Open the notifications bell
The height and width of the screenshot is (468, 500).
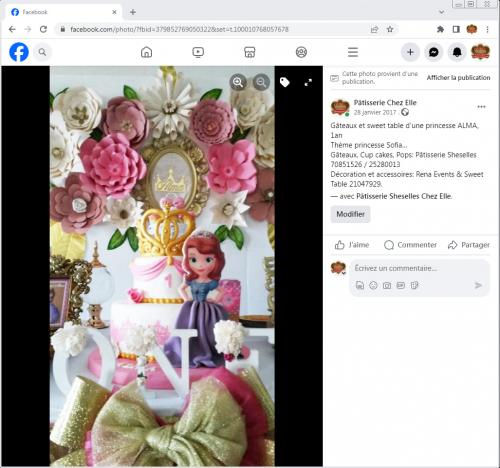(x=457, y=52)
